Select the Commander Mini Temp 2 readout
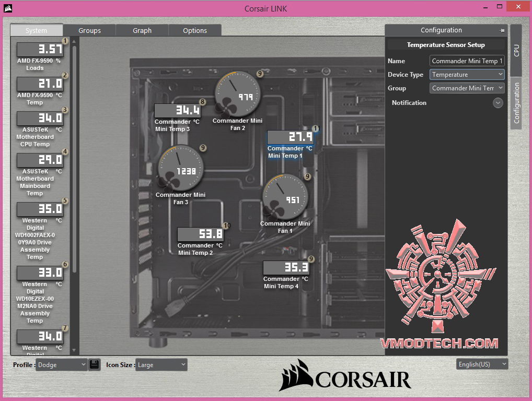The height and width of the screenshot is (401, 532). [200, 234]
